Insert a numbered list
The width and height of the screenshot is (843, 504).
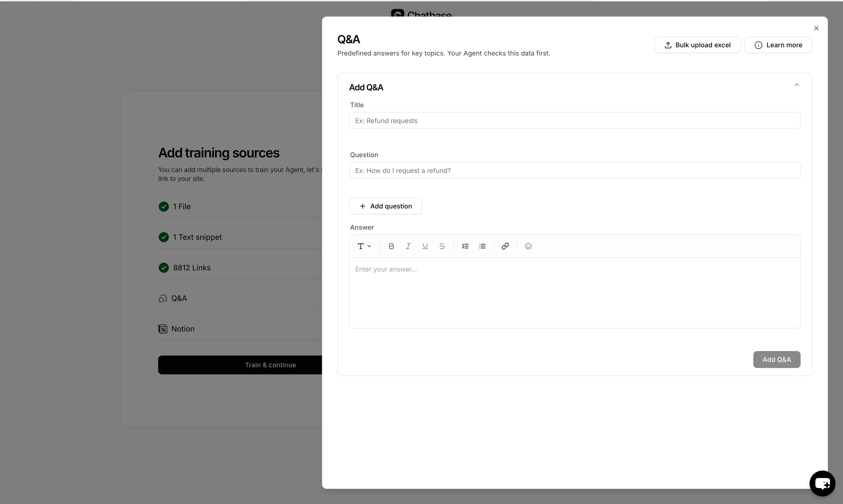[x=465, y=246]
